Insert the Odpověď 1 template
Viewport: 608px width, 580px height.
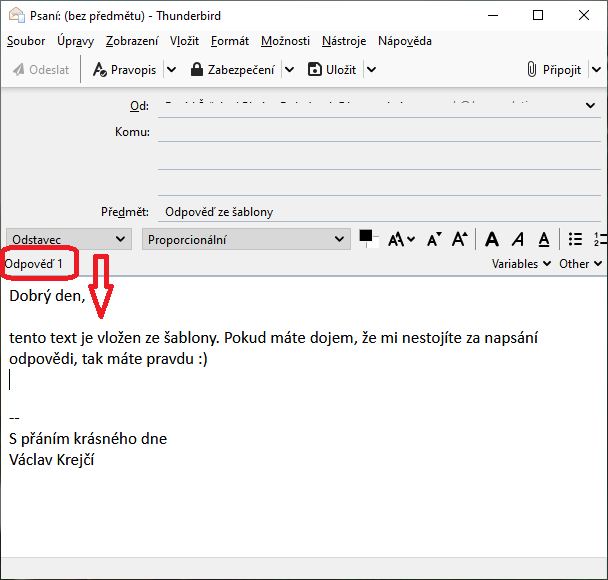pyautogui.click(x=33, y=264)
